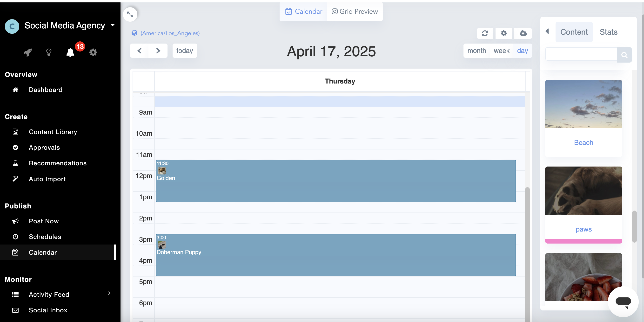
Task: Collapse the Content panel with the left arrow
Action: pos(547,32)
